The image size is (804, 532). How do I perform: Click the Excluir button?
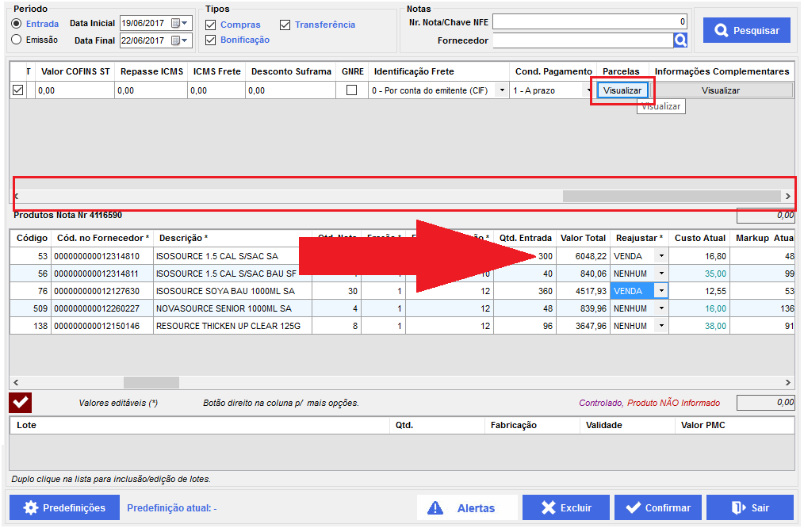[x=565, y=508]
